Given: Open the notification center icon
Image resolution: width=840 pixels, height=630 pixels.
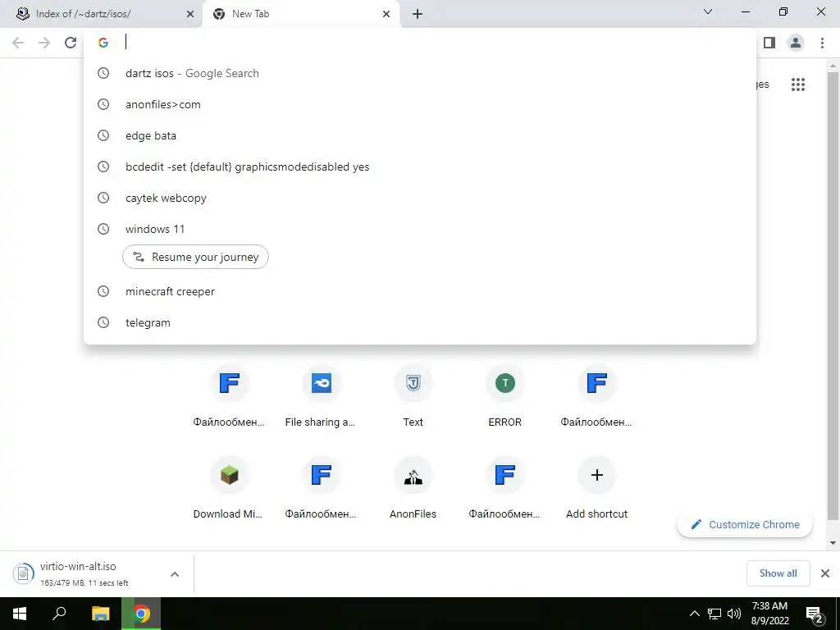Looking at the screenshot, I should 815,614.
